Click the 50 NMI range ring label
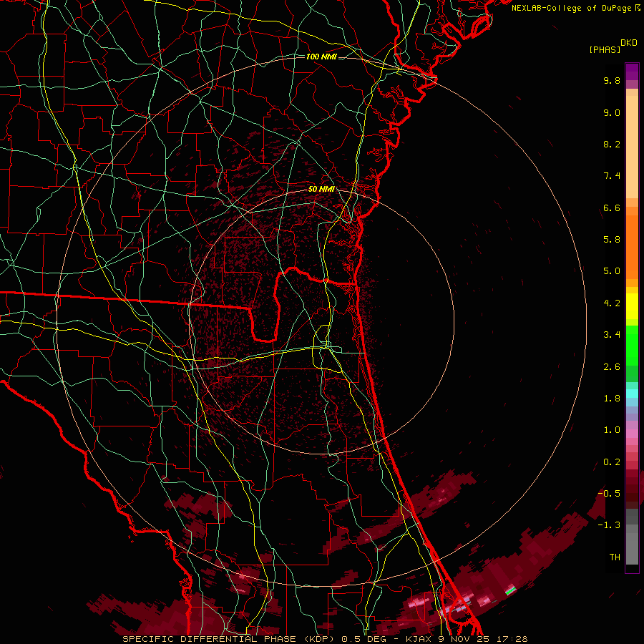 tap(321, 189)
